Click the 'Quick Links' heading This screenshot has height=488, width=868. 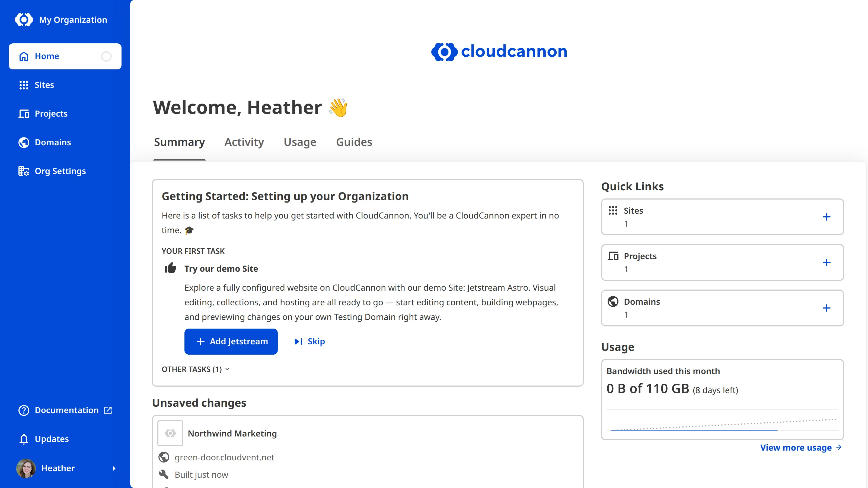pos(632,187)
